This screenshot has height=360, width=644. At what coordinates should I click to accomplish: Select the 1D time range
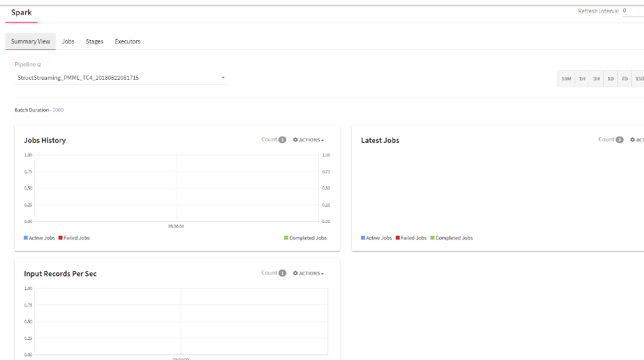[610, 79]
